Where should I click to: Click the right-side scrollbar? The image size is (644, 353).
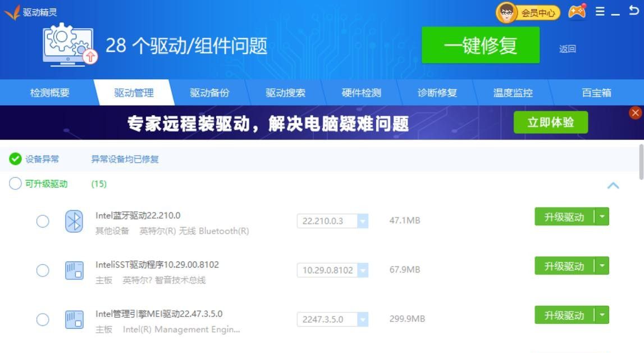pos(640,163)
